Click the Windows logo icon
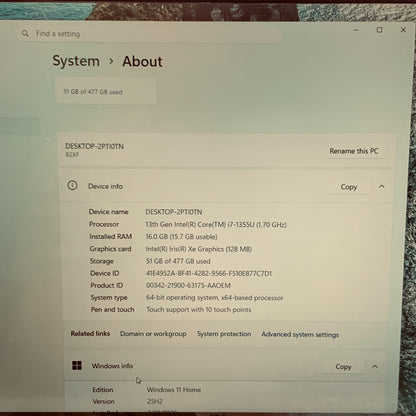Screen dimensions: 416x416 [77, 365]
